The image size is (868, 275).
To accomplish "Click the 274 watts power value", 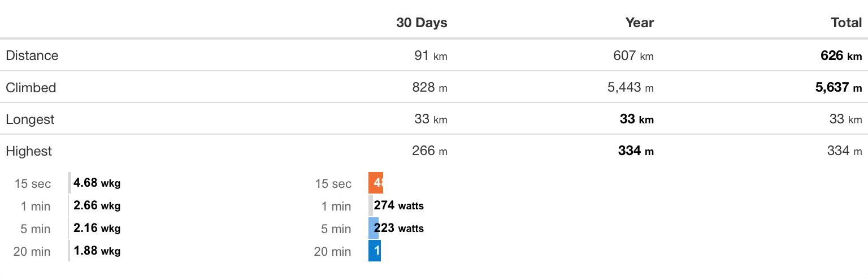I will (398, 206).
